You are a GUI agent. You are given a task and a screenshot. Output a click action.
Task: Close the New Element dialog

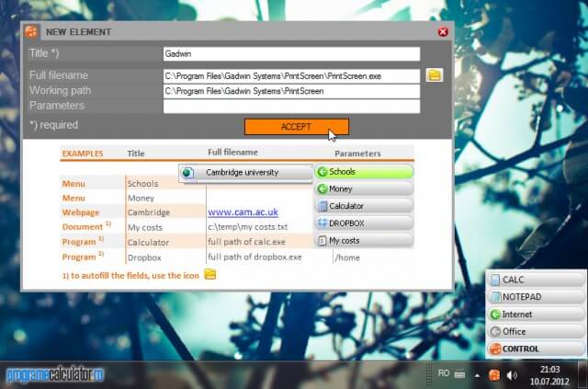pyautogui.click(x=443, y=32)
